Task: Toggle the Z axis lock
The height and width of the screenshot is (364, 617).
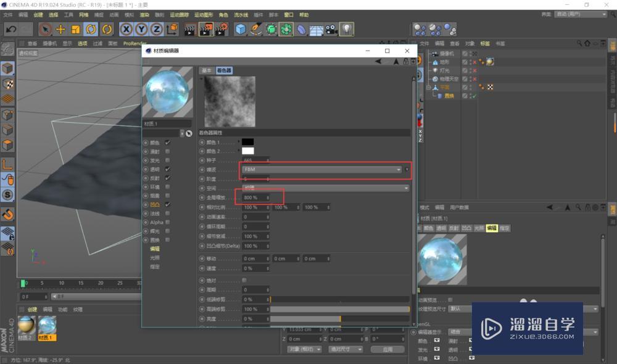Action: coord(157,29)
